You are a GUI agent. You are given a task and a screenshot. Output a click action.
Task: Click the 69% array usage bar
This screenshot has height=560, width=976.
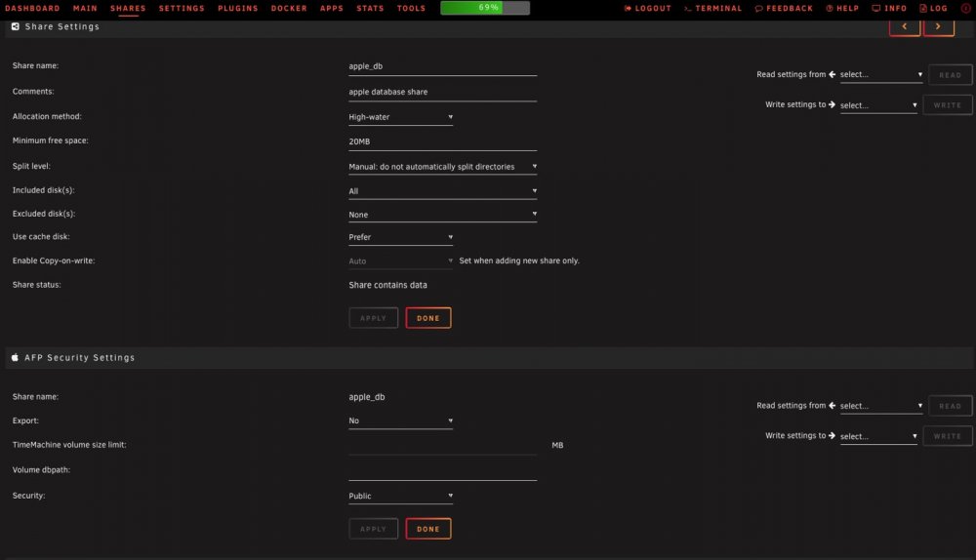(485, 8)
